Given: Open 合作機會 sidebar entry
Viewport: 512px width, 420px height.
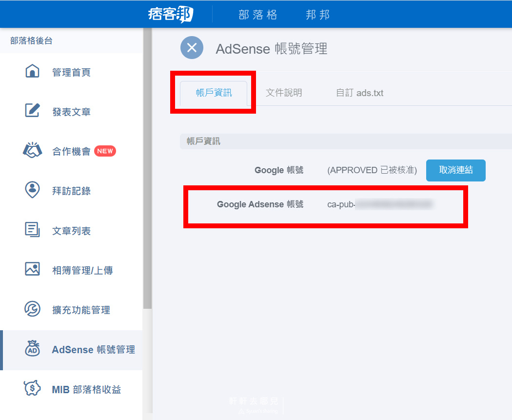Looking at the screenshot, I should (x=71, y=151).
